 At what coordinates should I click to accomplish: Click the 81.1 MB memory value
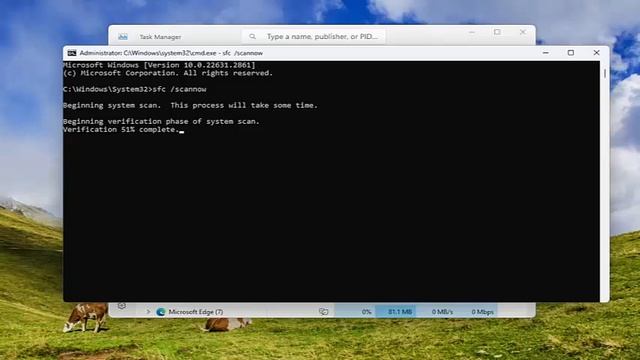tap(400, 312)
